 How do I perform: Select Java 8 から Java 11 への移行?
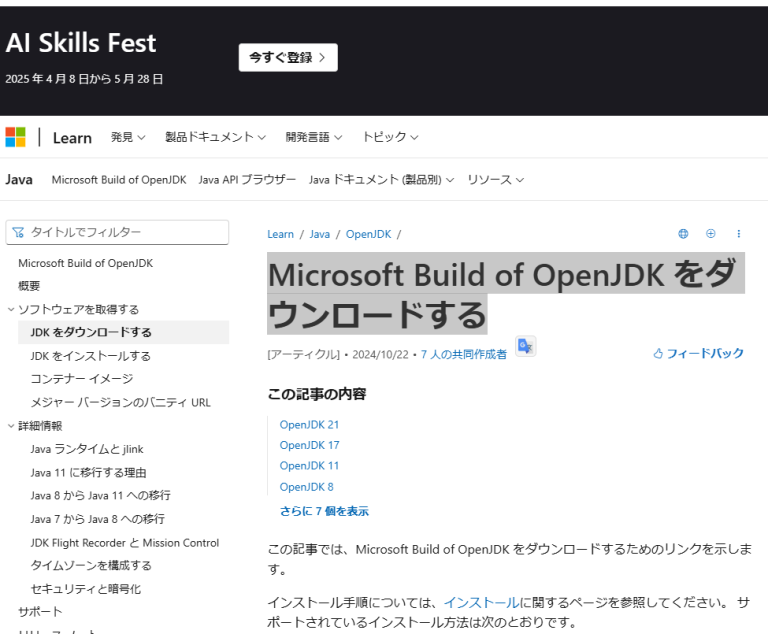(100, 495)
